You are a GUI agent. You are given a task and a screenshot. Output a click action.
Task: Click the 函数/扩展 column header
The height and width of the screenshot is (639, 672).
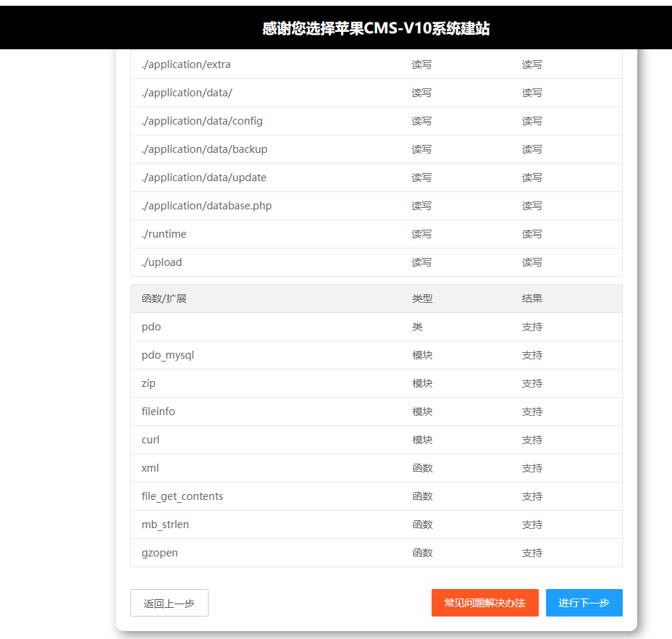(164, 298)
